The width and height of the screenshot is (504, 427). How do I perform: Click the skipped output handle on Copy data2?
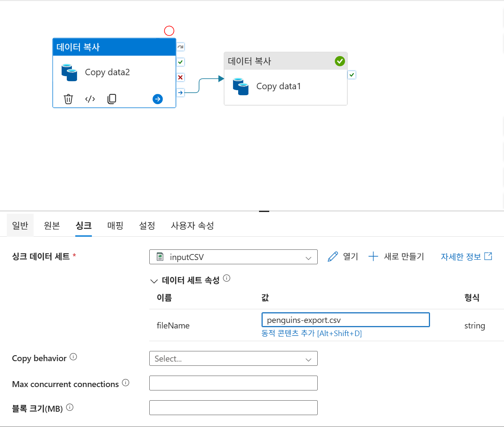coord(180,47)
